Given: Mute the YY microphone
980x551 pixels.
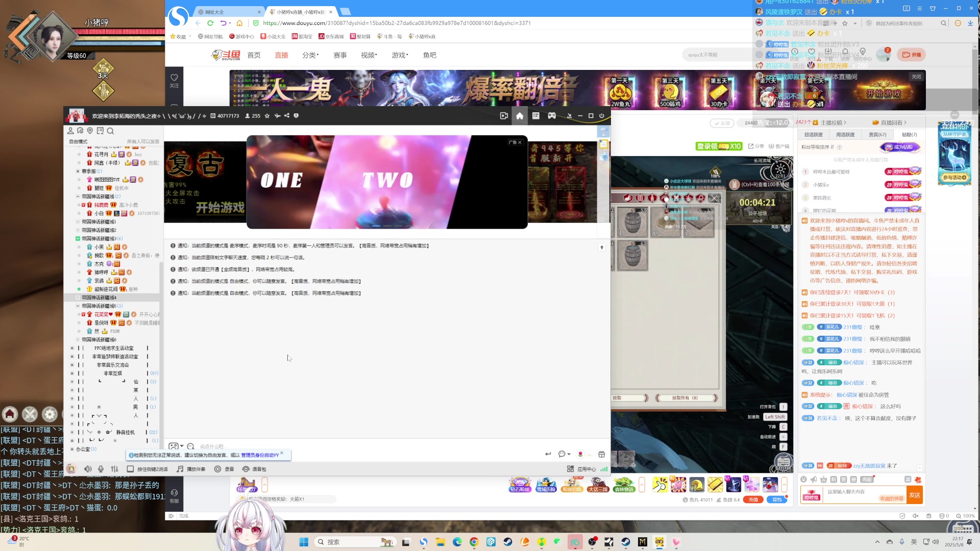Looking at the screenshot, I should pos(101,469).
